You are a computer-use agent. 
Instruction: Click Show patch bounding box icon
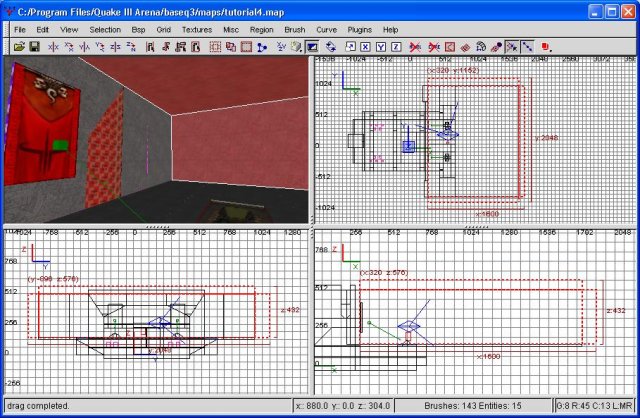click(x=449, y=47)
